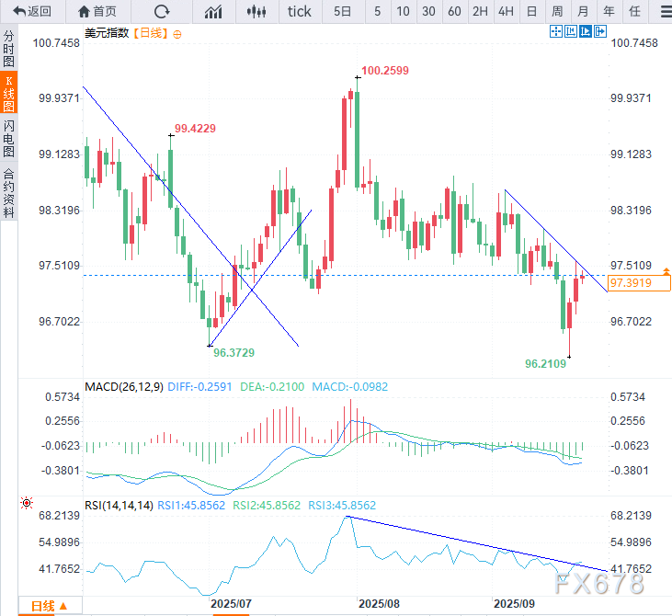Open the line chart style icon
The height and width of the screenshot is (616, 672).
coord(213,11)
